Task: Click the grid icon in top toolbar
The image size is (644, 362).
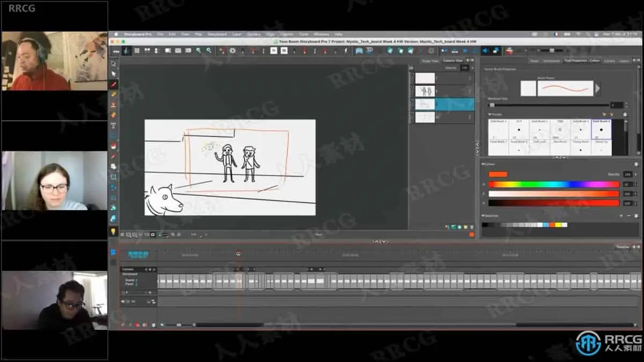Action: tap(137, 50)
